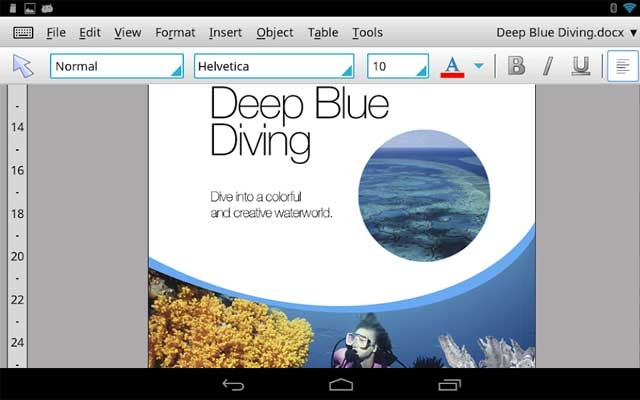Screen dimensions: 640x400
Task: Click the circular ocean reef image
Action: (x=424, y=195)
